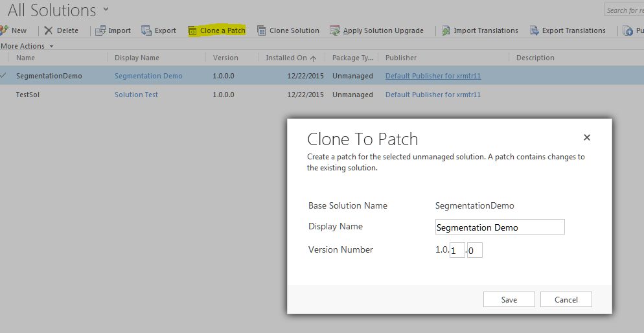The height and width of the screenshot is (333, 644).
Task: Click 12/22/2015 in the SegmentationDemo row
Action: click(305, 76)
